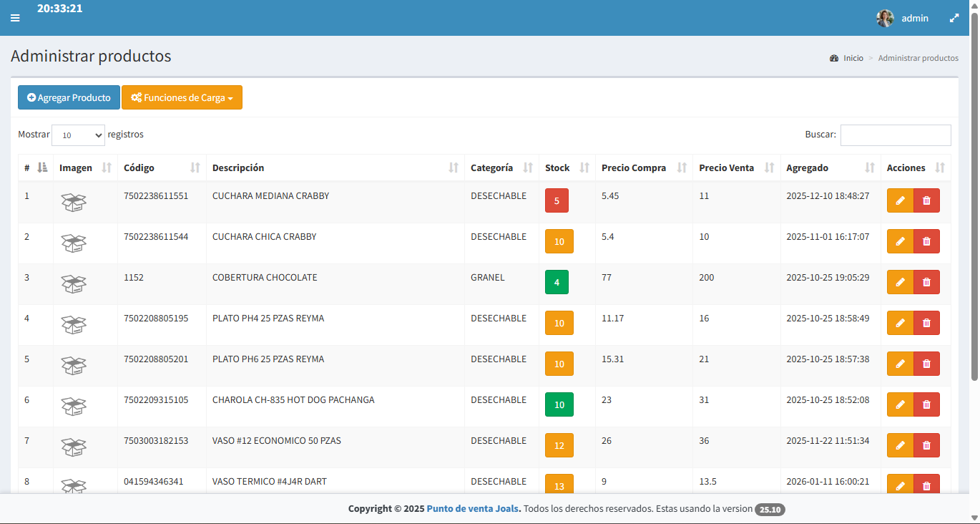The height and width of the screenshot is (524, 980).
Task: Delete PLATO PH4 25 PZAS REYMA
Action: (x=926, y=323)
